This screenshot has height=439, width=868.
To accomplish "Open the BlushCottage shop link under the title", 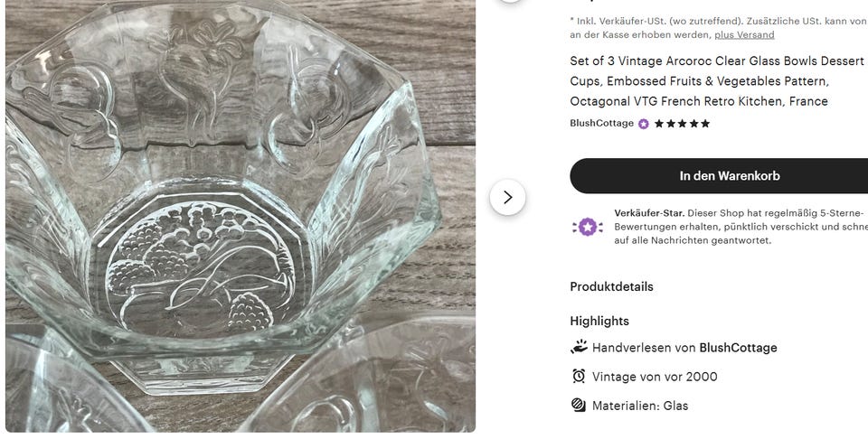I will [602, 123].
